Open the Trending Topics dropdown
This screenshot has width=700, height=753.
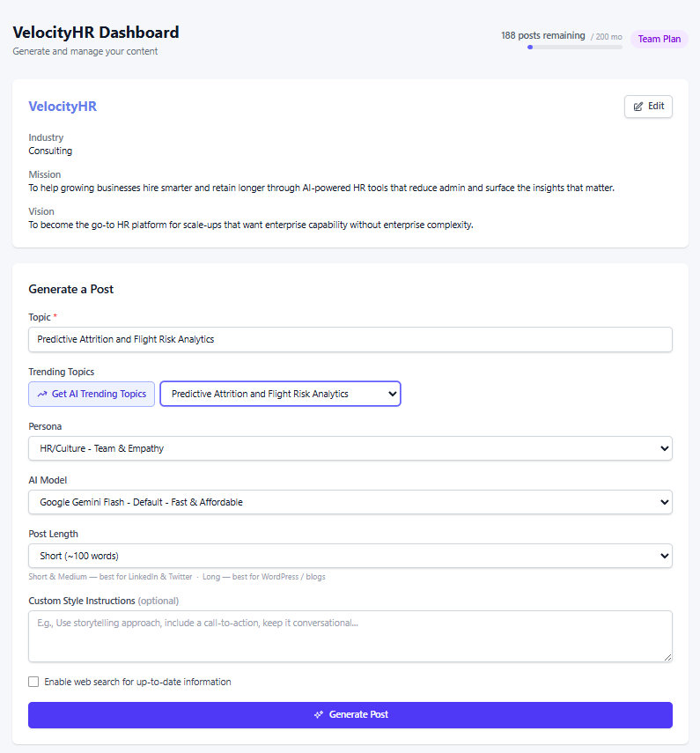point(280,394)
